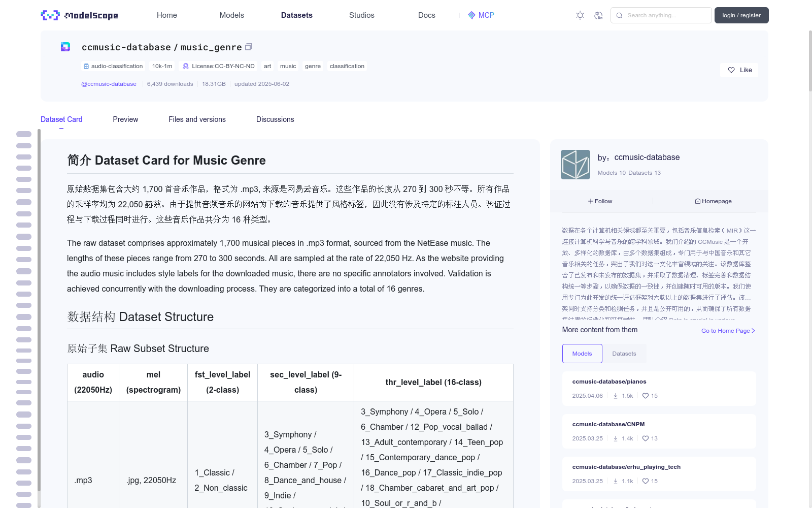812x508 pixels.
Task: Click the '.jpg, 22050Hz' table cell
Action: 153,480
